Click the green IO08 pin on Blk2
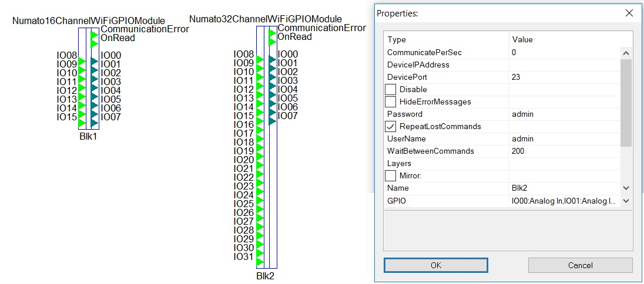 pos(260,59)
